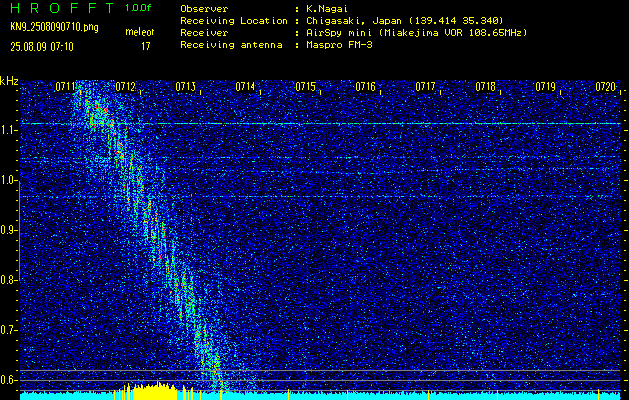Click the meteor label above count 17
The image size is (629, 400).
click(x=139, y=32)
